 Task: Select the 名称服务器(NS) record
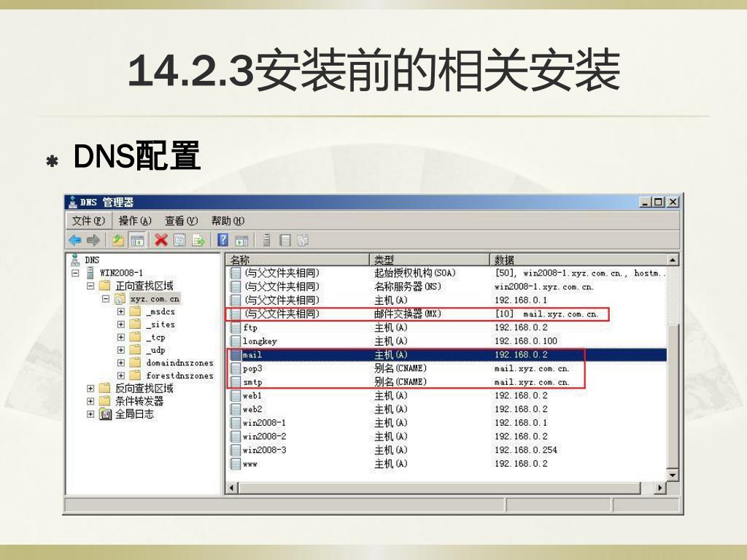pos(447,287)
